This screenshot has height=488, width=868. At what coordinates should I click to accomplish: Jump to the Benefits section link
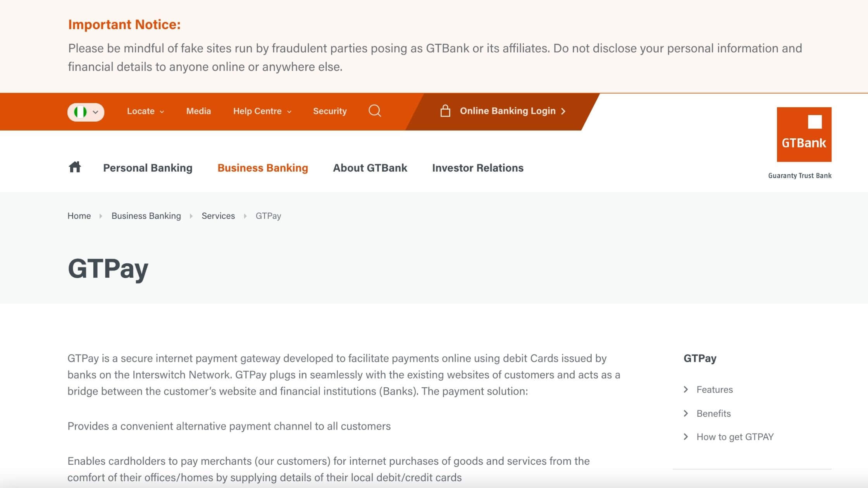click(713, 413)
